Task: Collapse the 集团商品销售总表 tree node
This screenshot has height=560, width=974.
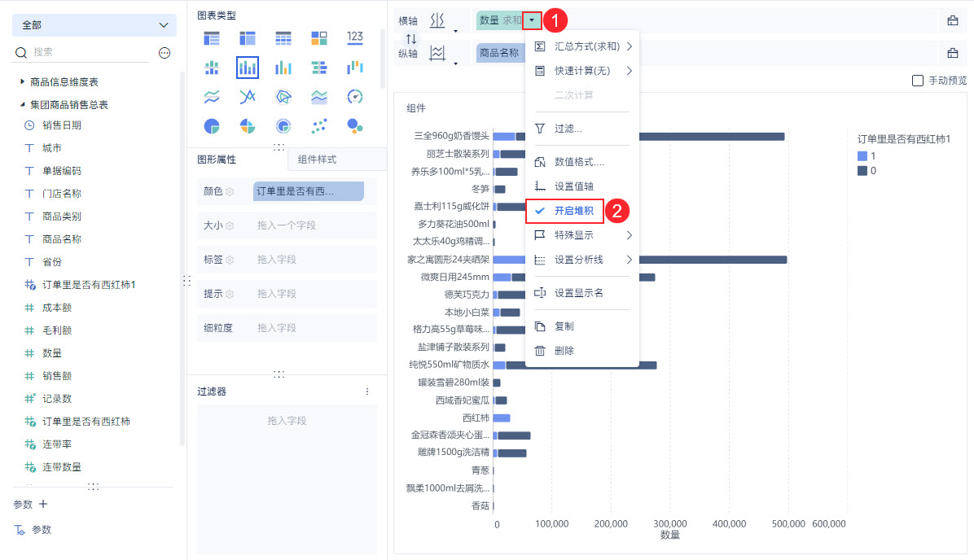Action: tap(22, 104)
